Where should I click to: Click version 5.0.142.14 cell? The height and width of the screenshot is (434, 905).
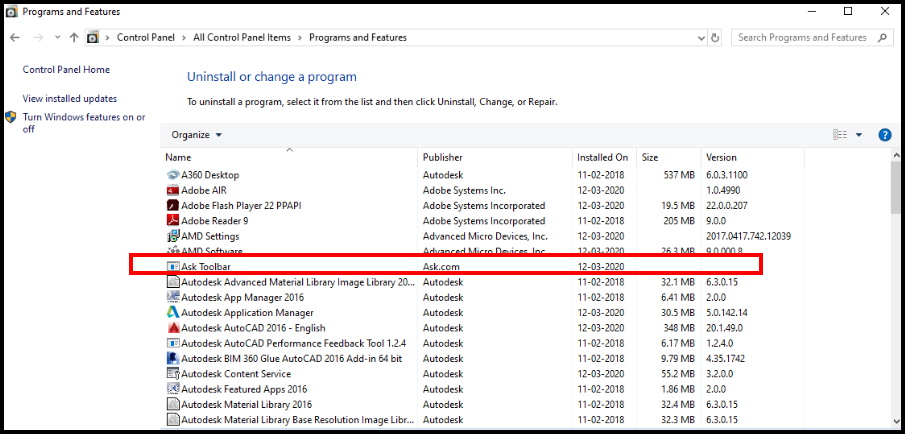[726, 312]
